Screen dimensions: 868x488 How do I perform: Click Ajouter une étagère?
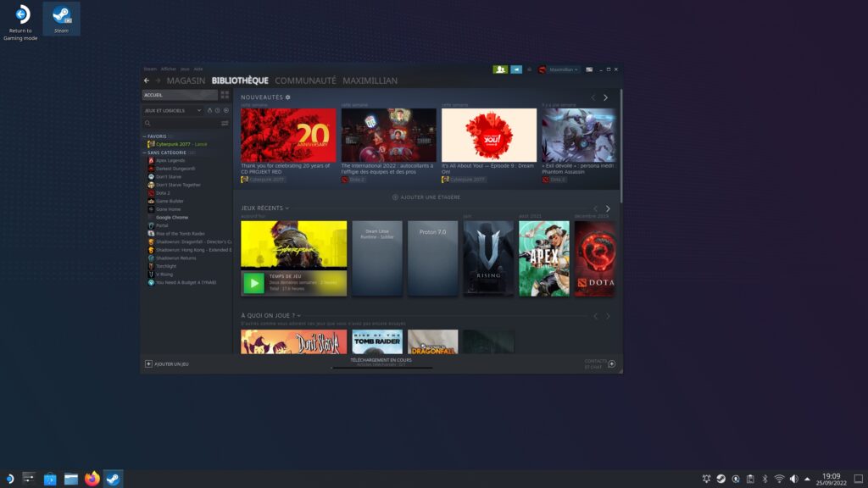point(426,197)
